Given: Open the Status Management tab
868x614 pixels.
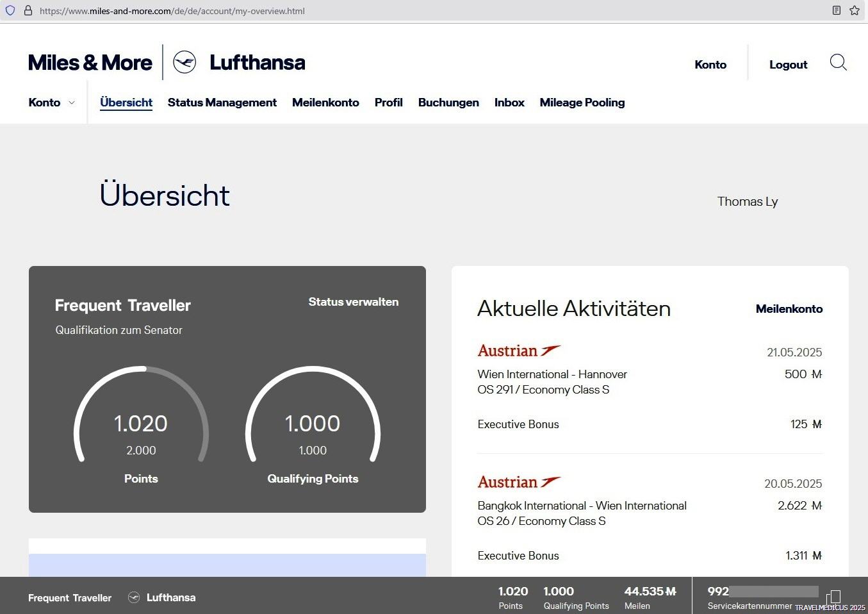Looking at the screenshot, I should (x=222, y=103).
